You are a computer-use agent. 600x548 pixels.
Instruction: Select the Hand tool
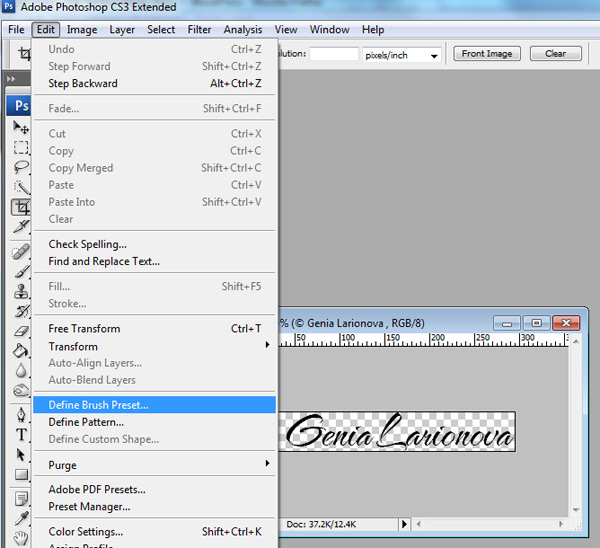point(21,538)
